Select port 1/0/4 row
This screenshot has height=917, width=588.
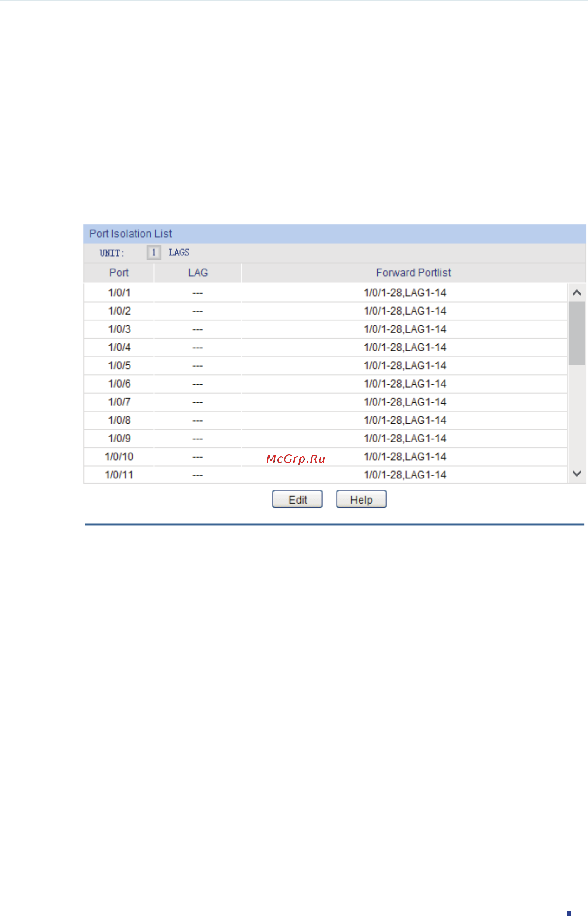tap(325, 347)
